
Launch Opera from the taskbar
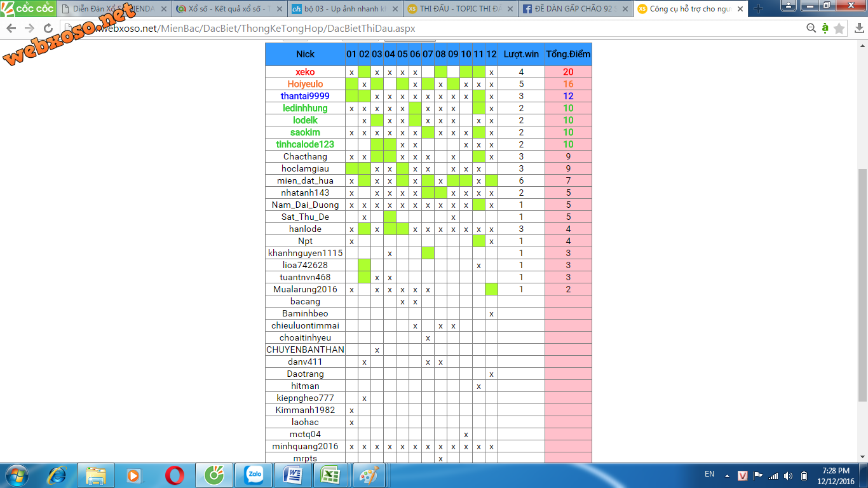[175, 475]
